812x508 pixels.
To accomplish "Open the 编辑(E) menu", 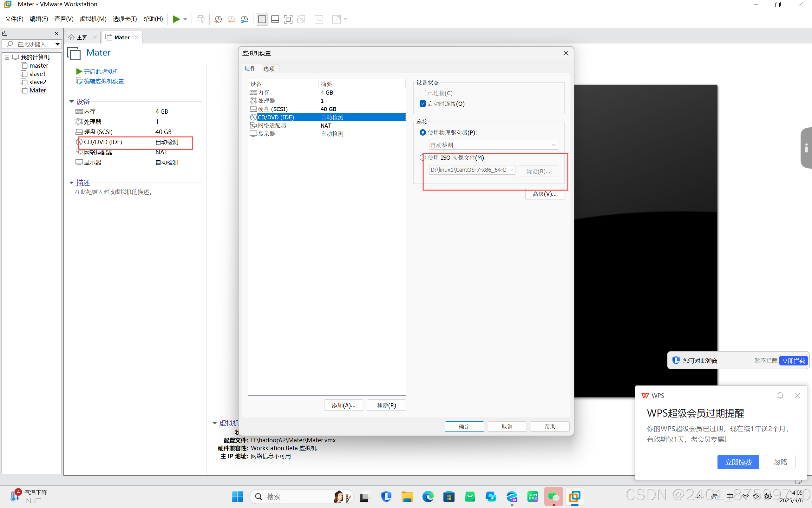I will coord(39,19).
